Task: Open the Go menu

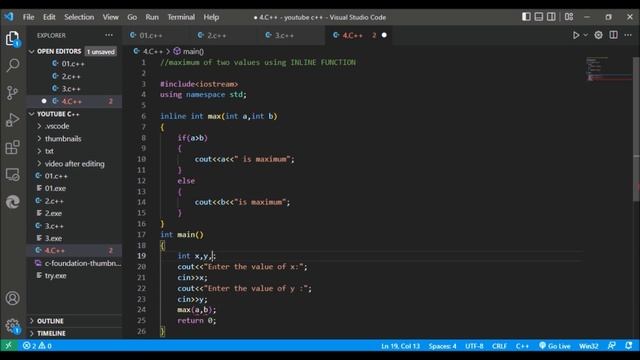Action: coord(132,17)
